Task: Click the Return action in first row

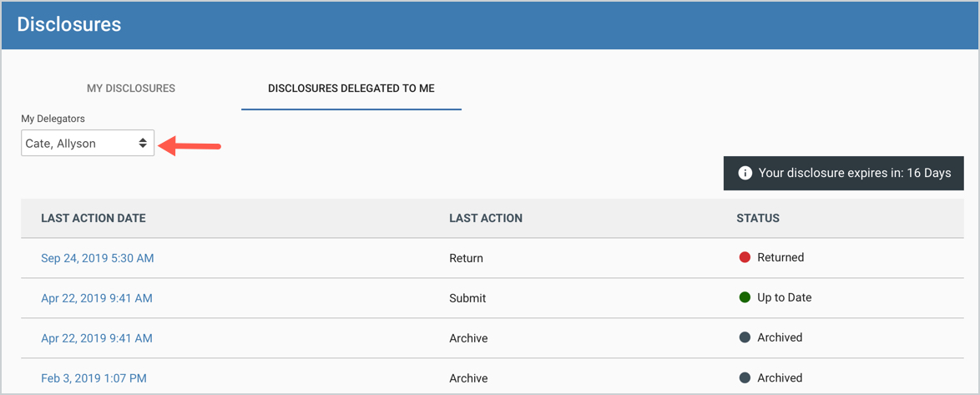Action: point(466,258)
